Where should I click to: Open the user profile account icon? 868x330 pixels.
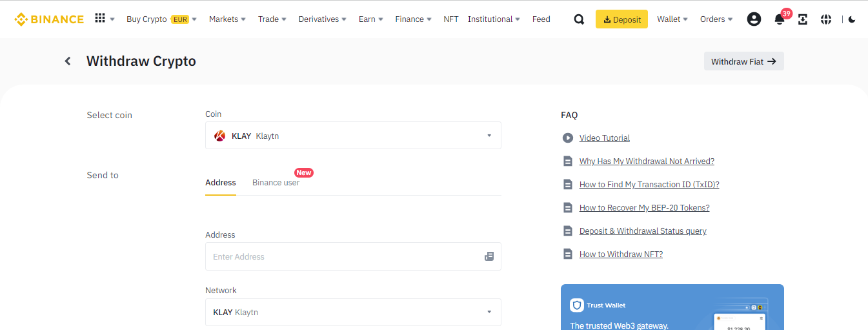[x=754, y=19]
